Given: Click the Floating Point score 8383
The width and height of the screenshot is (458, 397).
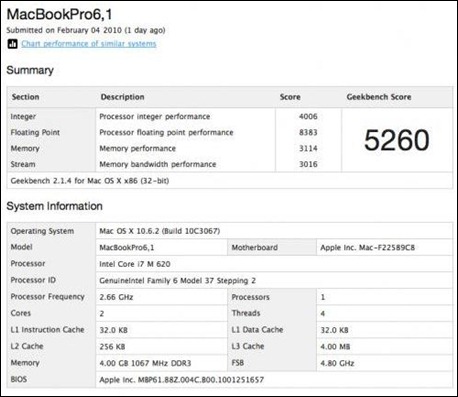Looking at the screenshot, I should point(308,132).
